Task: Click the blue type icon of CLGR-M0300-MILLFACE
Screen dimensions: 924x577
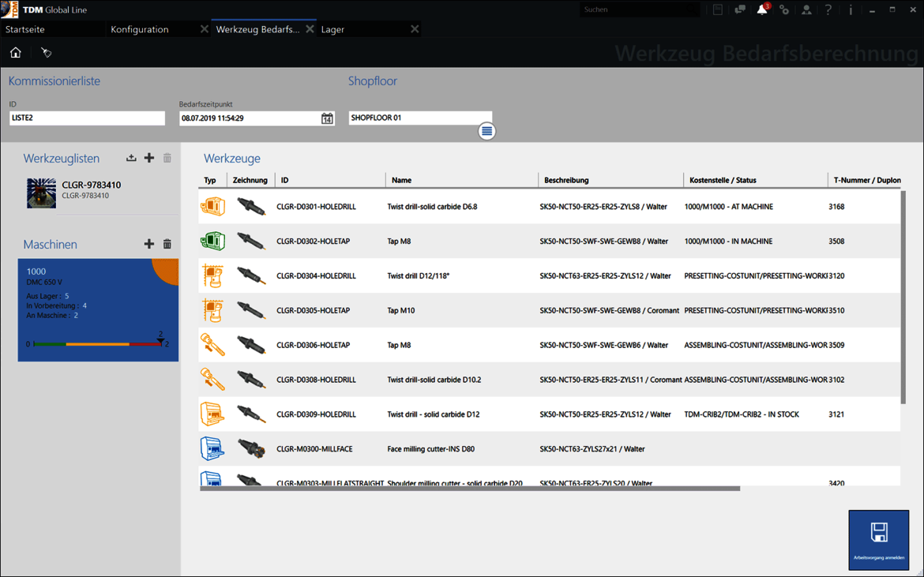Action: [212, 448]
